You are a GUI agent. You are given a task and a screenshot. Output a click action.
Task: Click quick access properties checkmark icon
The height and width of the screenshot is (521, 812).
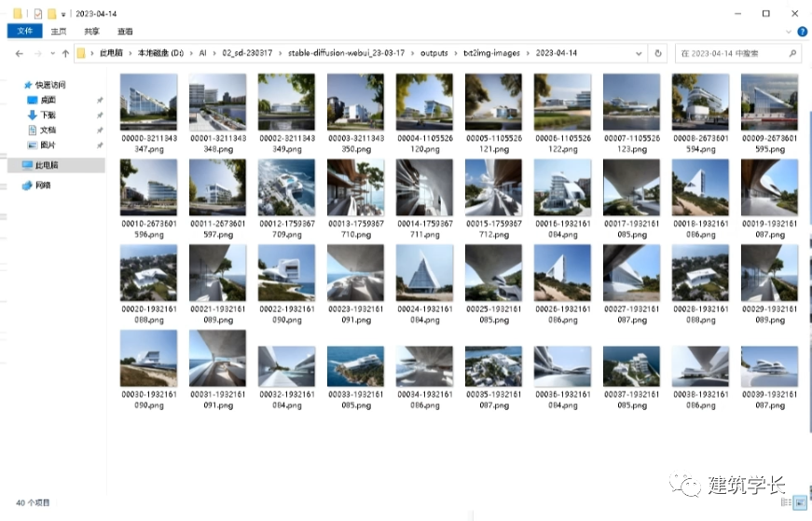tap(38, 13)
